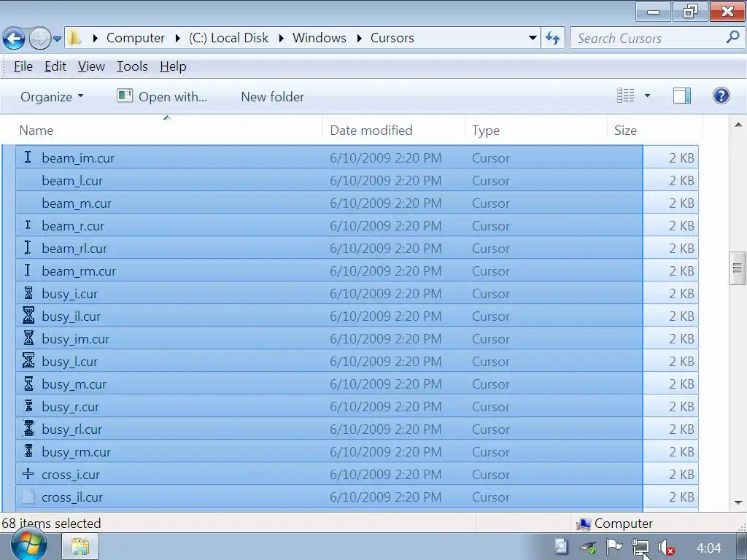Click the Safely Remove Hardware tray icon
The image size is (747, 560).
click(x=588, y=548)
